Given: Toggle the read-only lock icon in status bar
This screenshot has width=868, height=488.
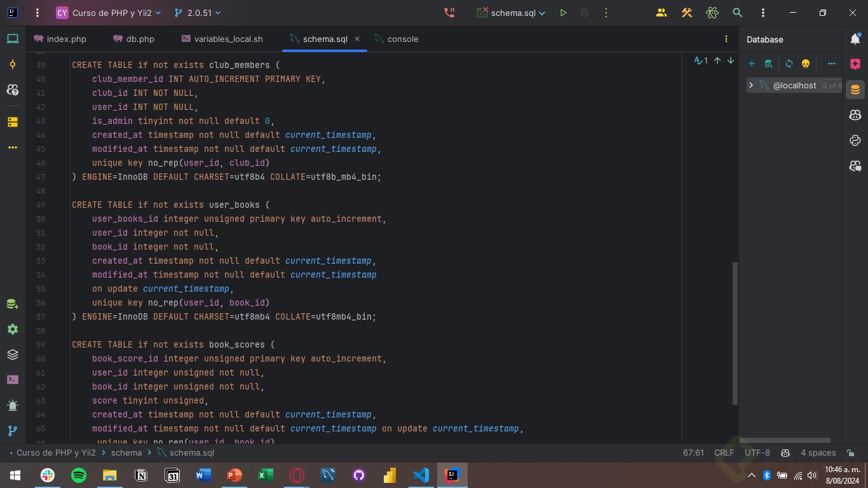Looking at the screenshot, I should [x=850, y=453].
